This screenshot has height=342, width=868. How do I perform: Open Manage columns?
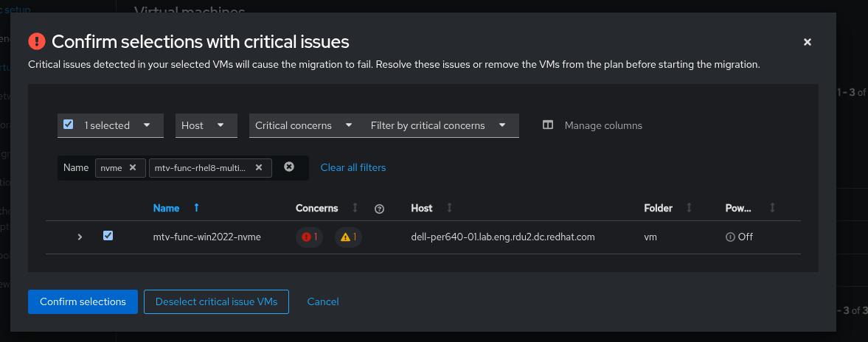593,125
